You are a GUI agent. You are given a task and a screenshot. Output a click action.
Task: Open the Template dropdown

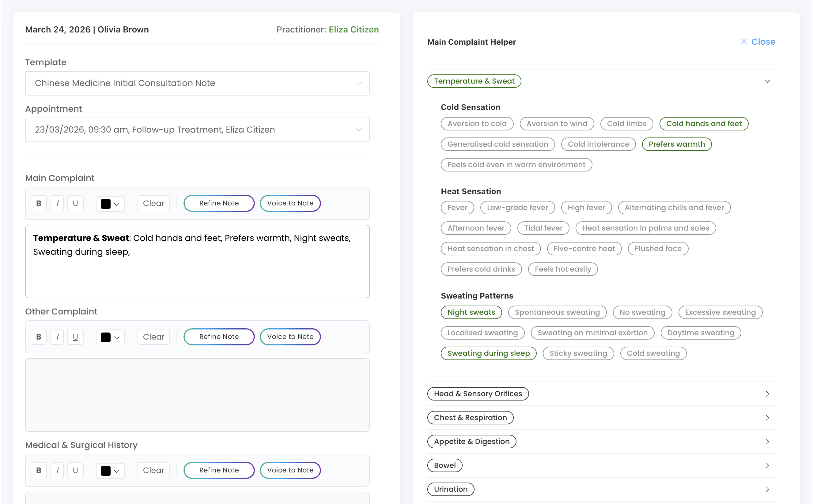(197, 83)
